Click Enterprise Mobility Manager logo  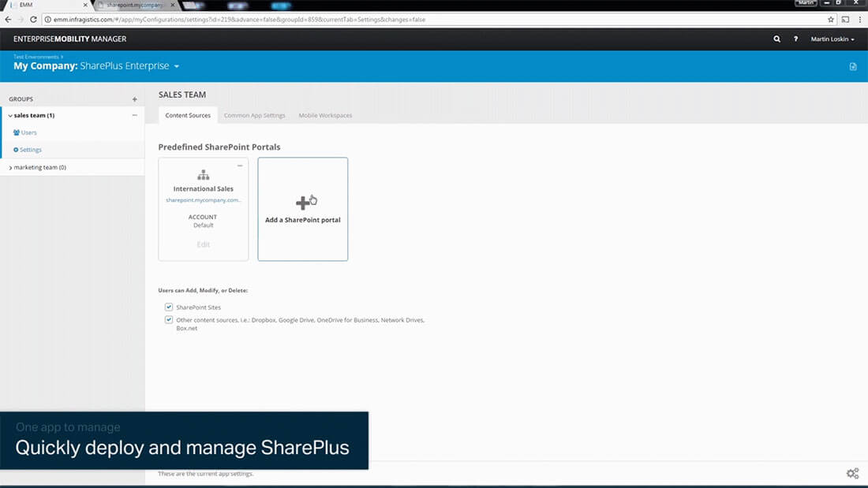(69, 39)
